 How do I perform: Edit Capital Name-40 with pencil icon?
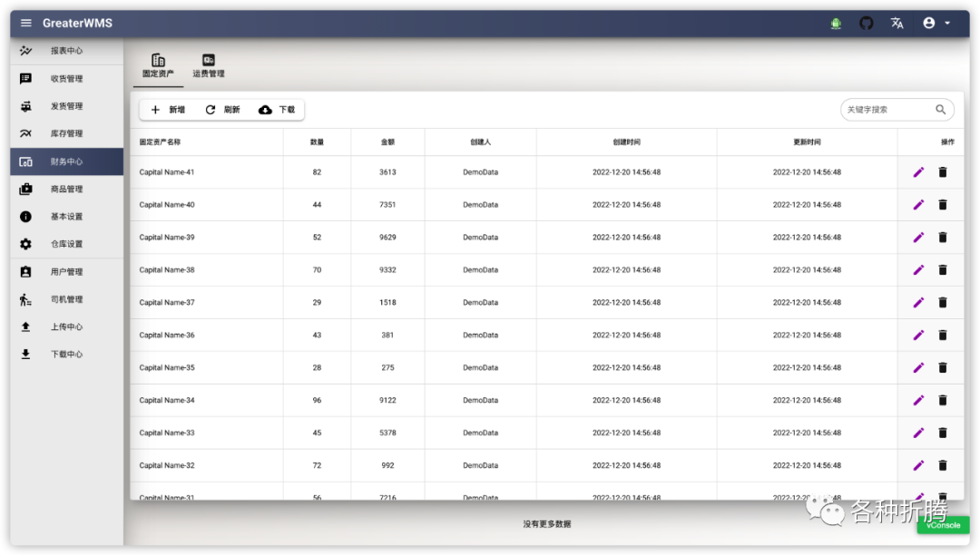click(x=918, y=205)
